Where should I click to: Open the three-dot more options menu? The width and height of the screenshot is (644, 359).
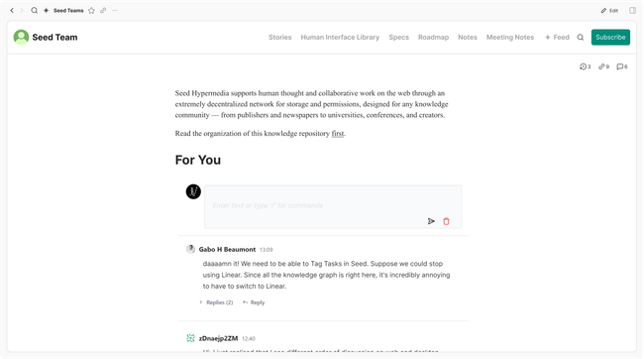tap(115, 11)
